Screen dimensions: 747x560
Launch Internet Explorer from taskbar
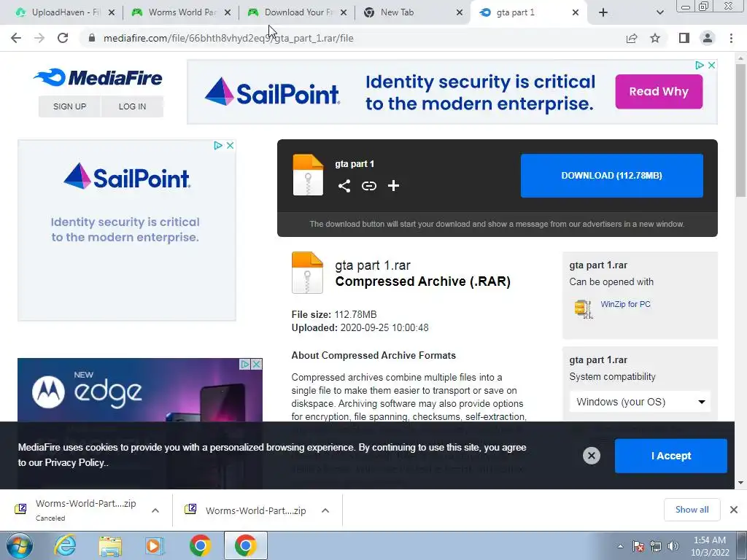pos(65,545)
